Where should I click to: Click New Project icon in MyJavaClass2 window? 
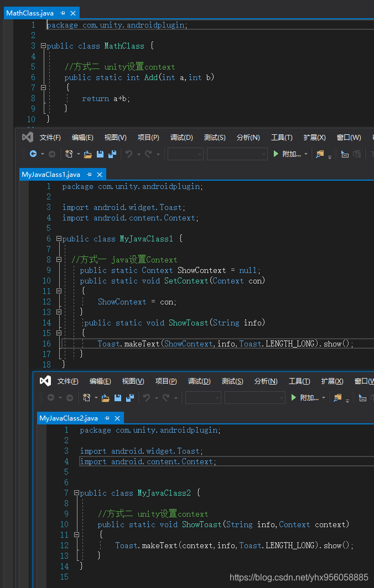tap(86, 397)
